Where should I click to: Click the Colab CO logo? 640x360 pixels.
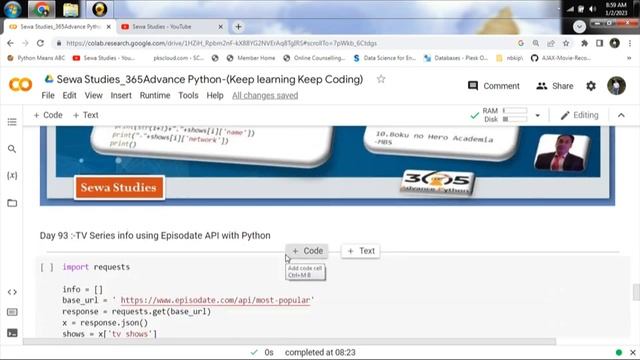click(20, 85)
